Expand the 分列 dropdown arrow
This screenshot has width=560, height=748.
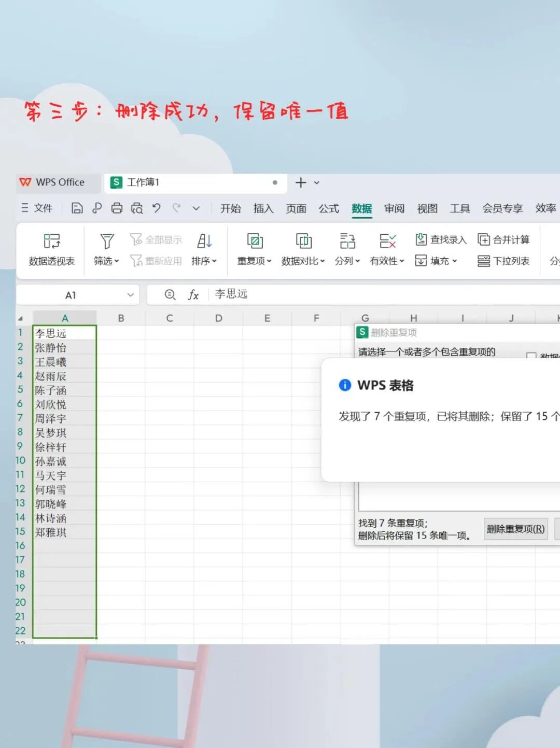357,261
